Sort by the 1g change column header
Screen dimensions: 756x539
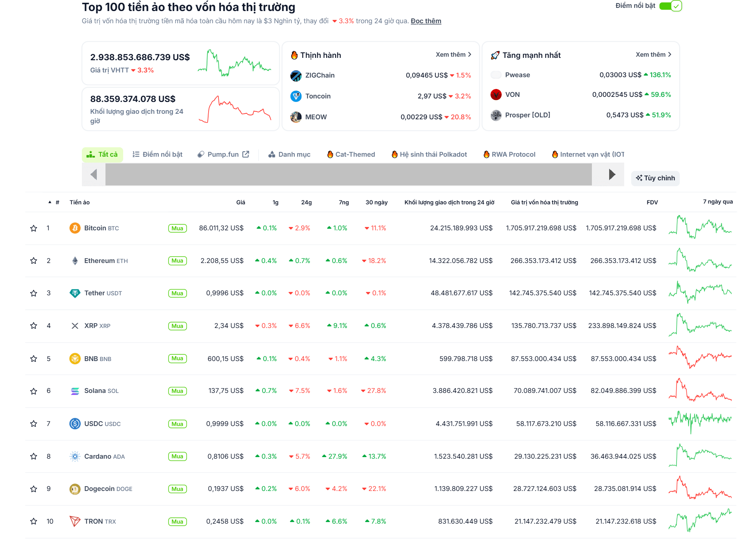click(275, 202)
